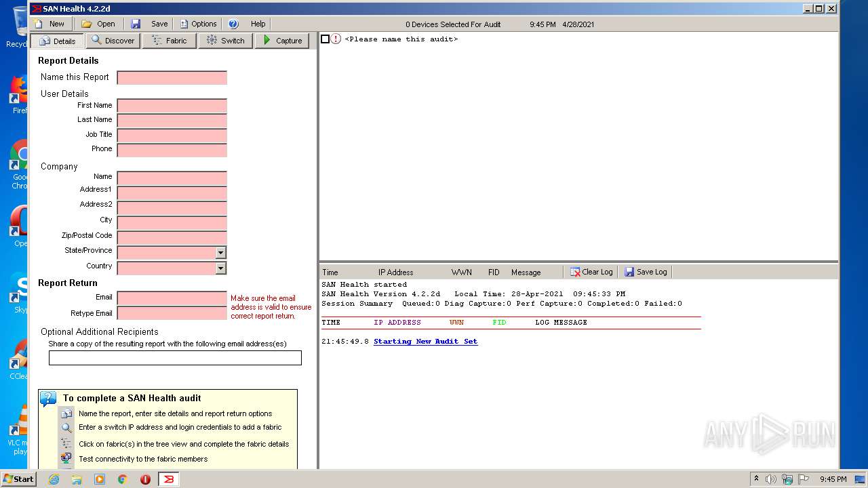Switch to the Capture tab

(x=282, y=41)
